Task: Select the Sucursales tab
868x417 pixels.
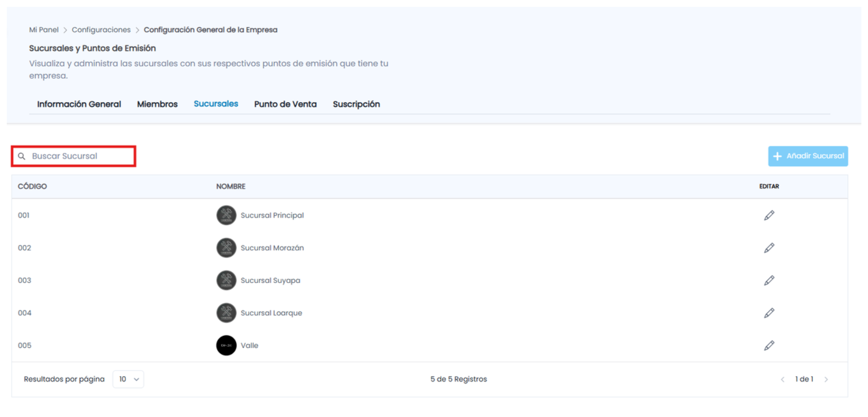Action: click(216, 104)
